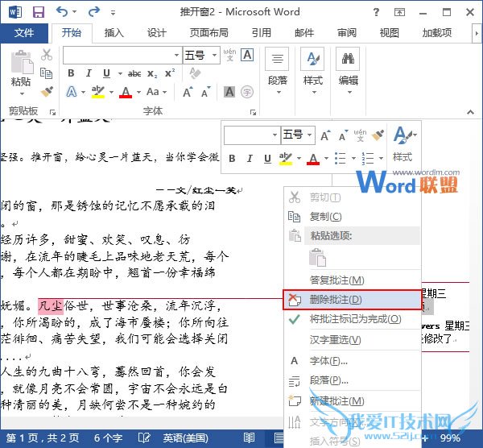Copy selection with ribbon copy icon
The image size is (483, 448).
[x=47, y=73]
